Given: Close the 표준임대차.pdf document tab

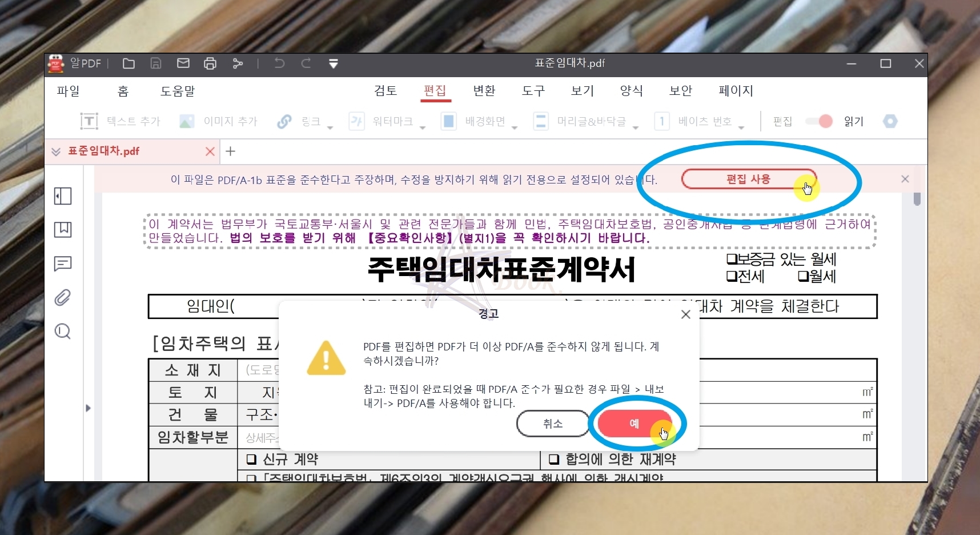Looking at the screenshot, I should click(210, 151).
